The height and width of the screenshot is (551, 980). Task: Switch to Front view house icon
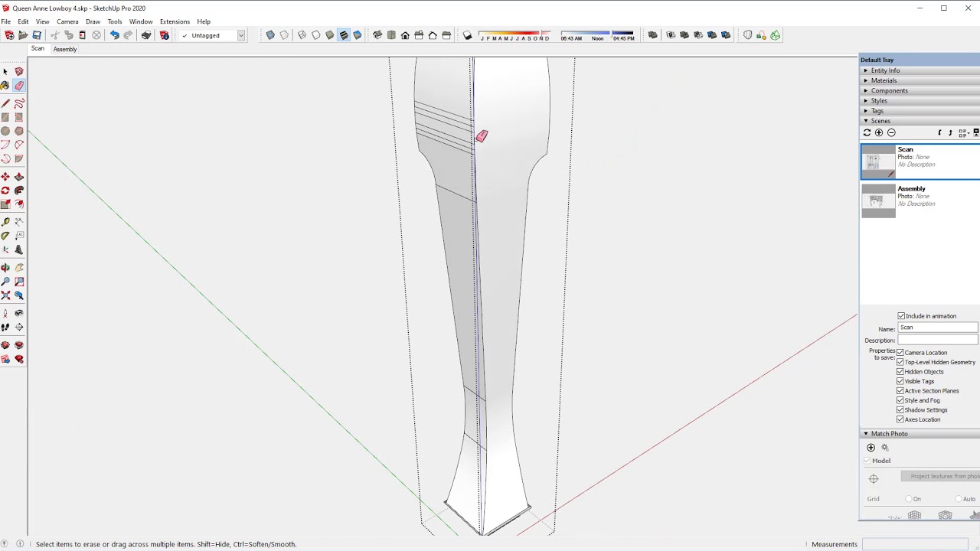405,35
